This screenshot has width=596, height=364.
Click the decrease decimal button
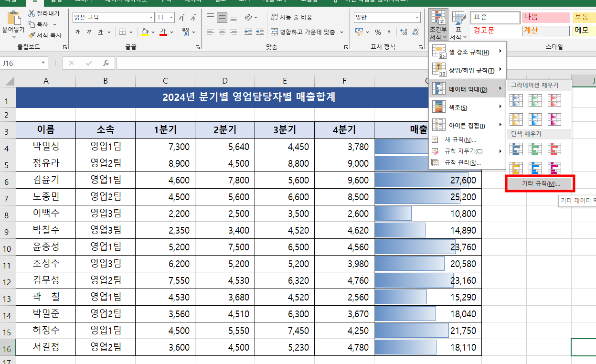pyautogui.click(x=415, y=32)
